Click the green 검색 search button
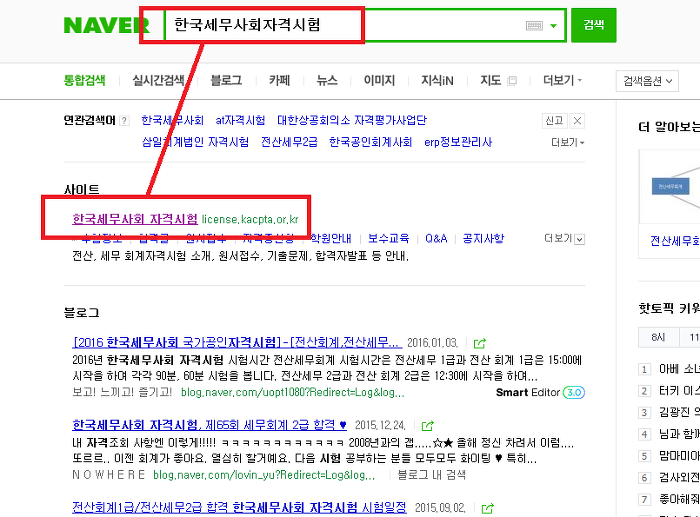700x517 pixels. [594, 25]
